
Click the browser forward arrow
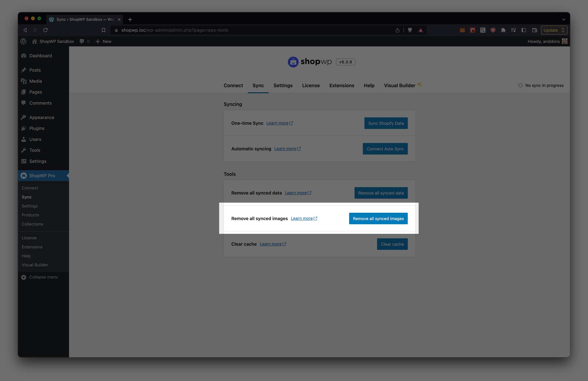(x=35, y=30)
